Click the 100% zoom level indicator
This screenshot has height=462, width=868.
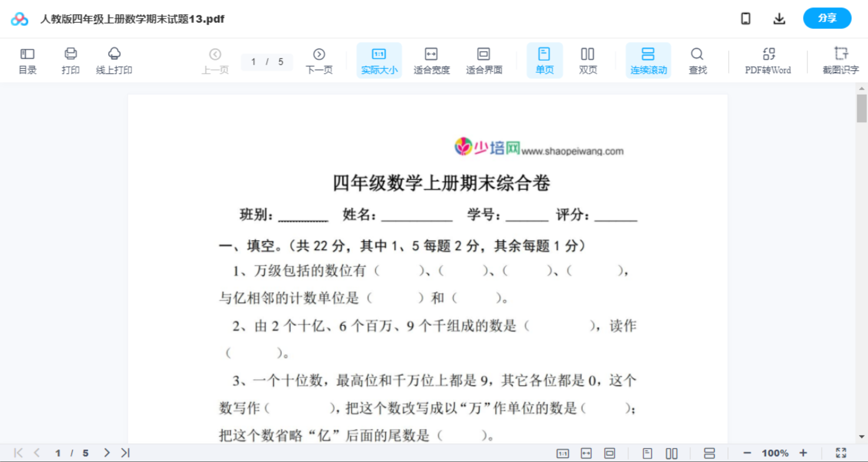(775, 452)
